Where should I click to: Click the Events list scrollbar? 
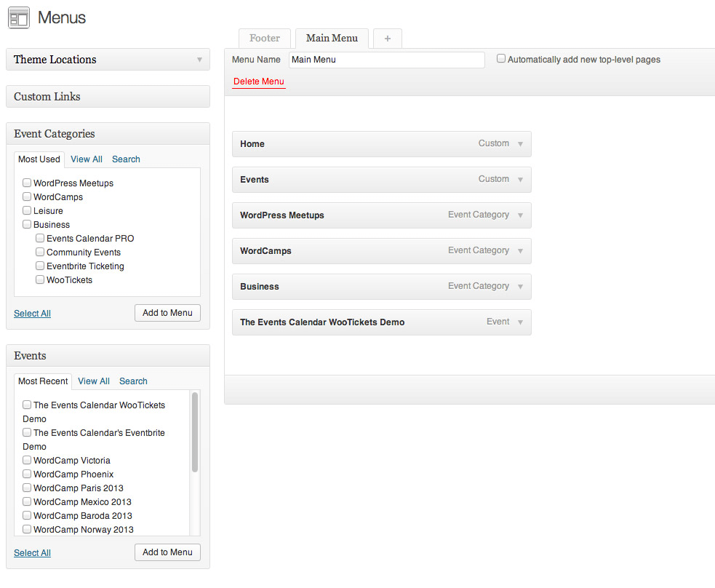[195, 432]
